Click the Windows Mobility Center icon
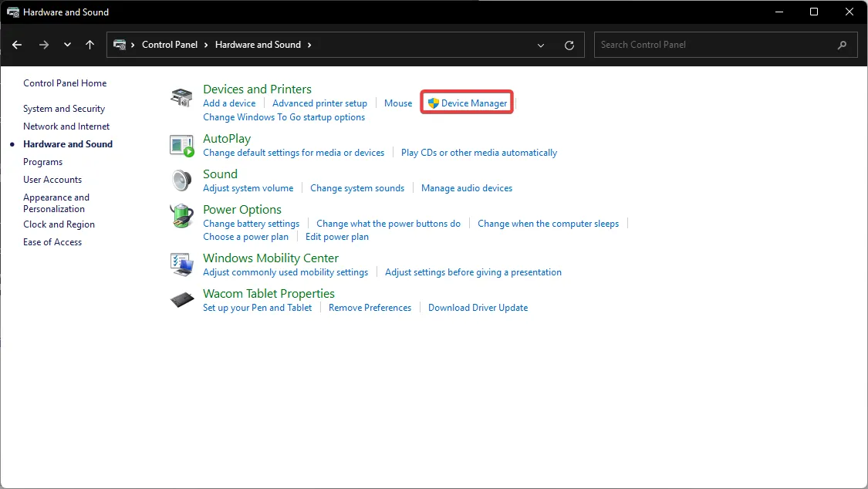 point(181,264)
